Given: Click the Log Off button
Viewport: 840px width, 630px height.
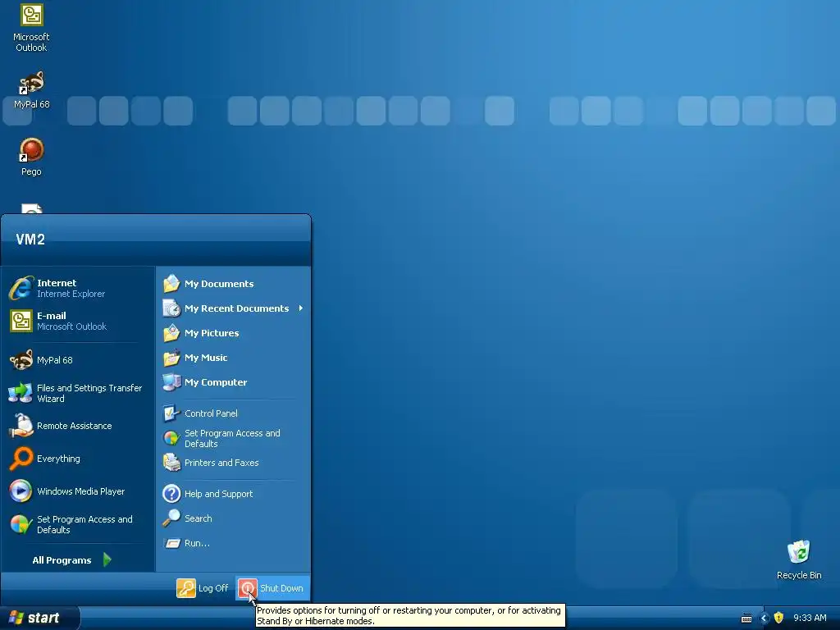Looking at the screenshot, I should (203, 587).
